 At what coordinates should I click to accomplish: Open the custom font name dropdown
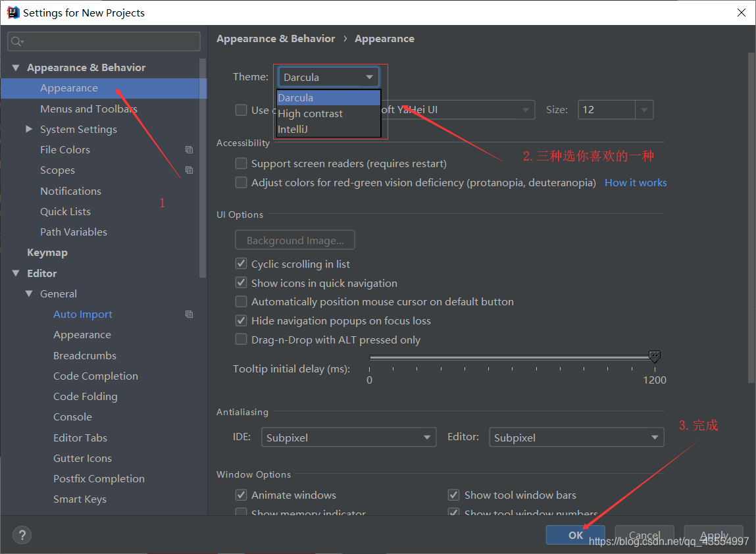click(458, 110)
